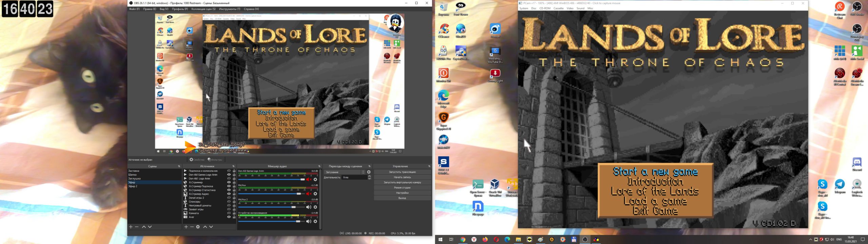Open Chrome from the taskbar
This screenshot has width=868, height=244.
click(462, 240)
